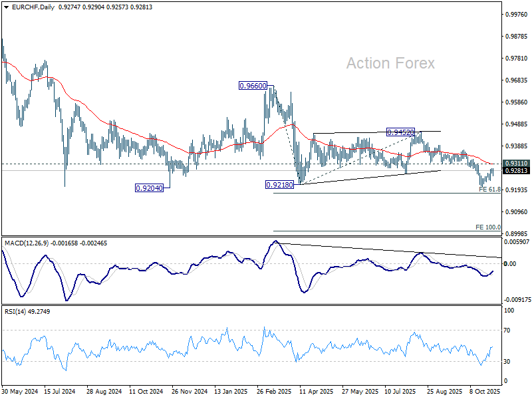Select the FE 100.0 Fibonacci level label
This screenshot has width=532, height=399.
pos(488,227)
